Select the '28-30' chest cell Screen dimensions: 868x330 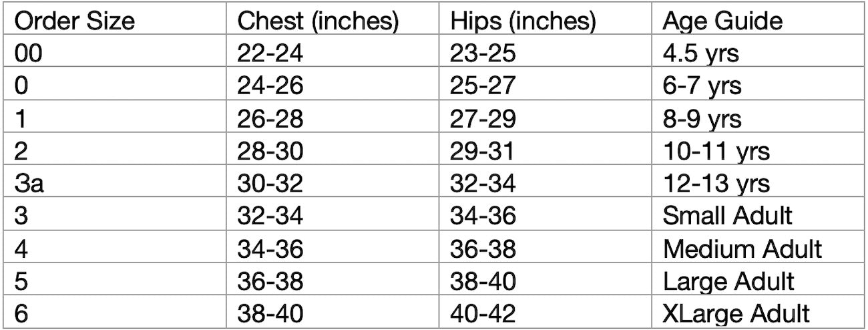pos(270,151)
